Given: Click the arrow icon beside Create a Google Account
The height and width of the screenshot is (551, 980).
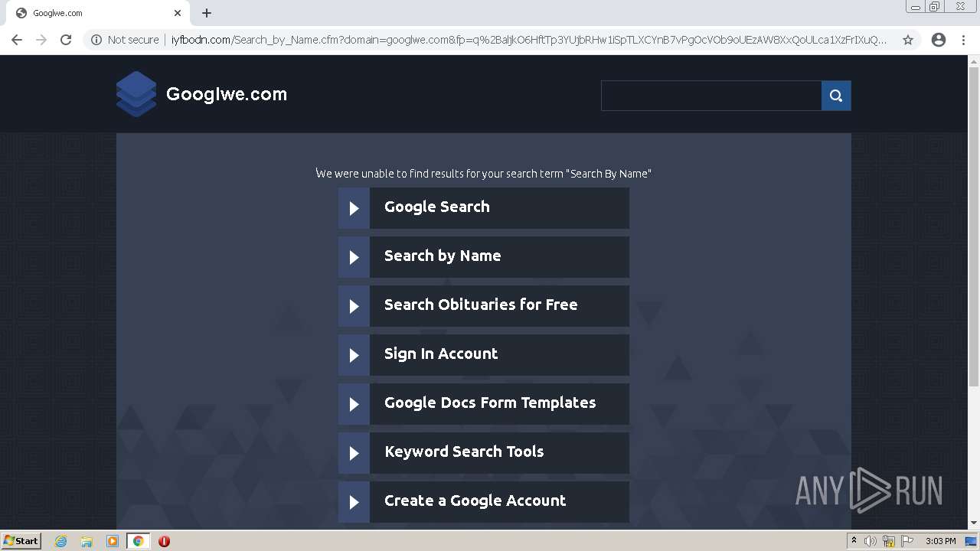Looking at the screenshot, I should click(x=354, y=502).
